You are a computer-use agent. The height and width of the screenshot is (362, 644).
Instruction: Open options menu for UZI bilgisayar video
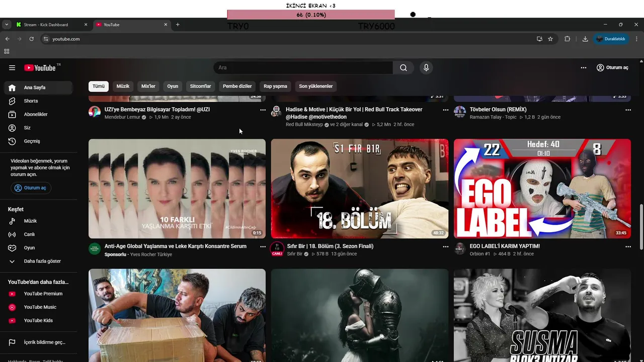tap(263, 110)
